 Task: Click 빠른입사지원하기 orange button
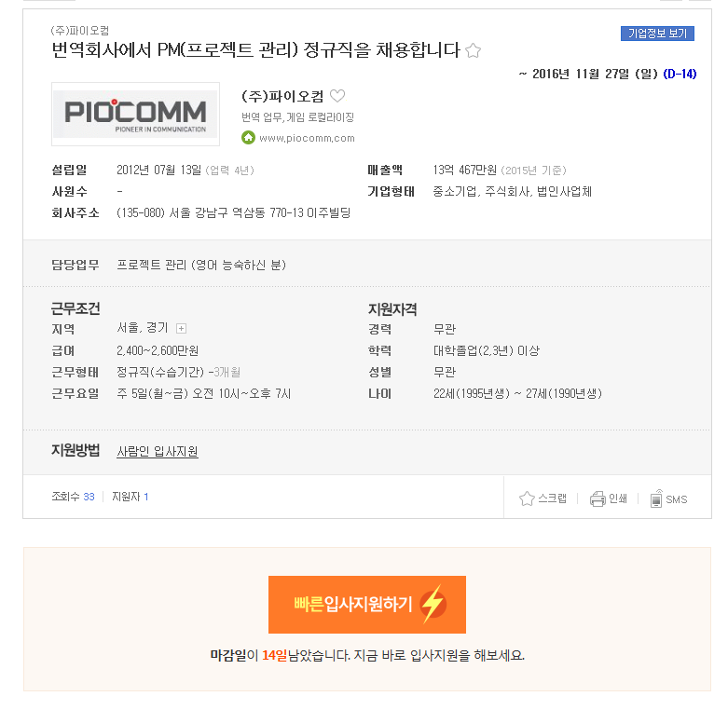367,605
